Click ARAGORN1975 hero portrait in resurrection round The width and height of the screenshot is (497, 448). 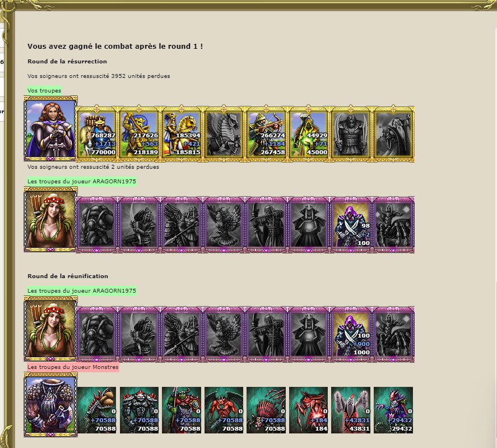pos(51,220)
